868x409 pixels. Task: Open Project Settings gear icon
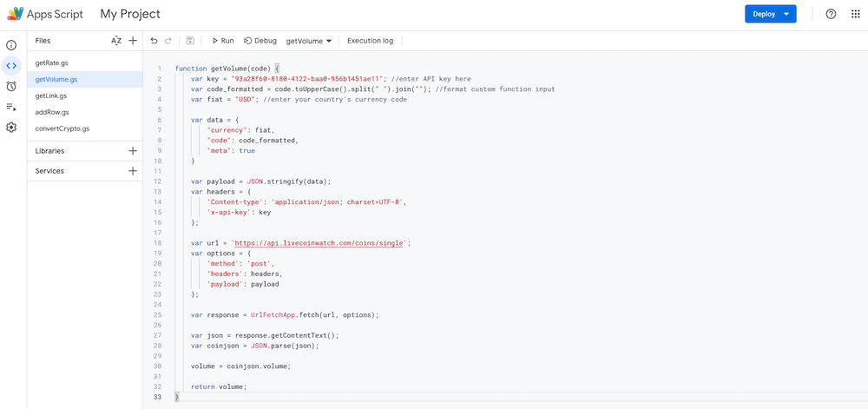(11, 128)
